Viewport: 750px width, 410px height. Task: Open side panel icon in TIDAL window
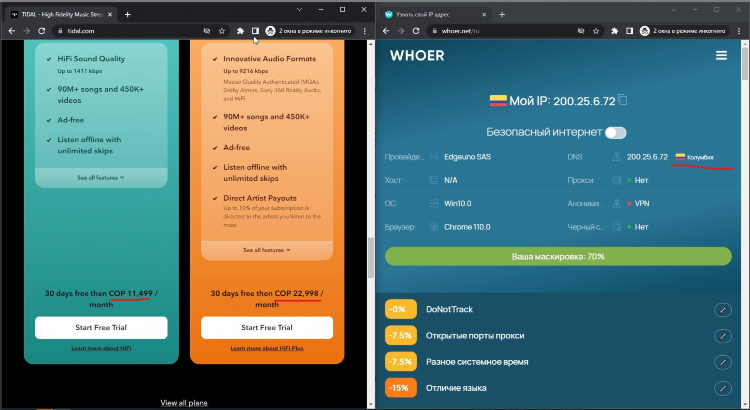click(x=255, y=31)
